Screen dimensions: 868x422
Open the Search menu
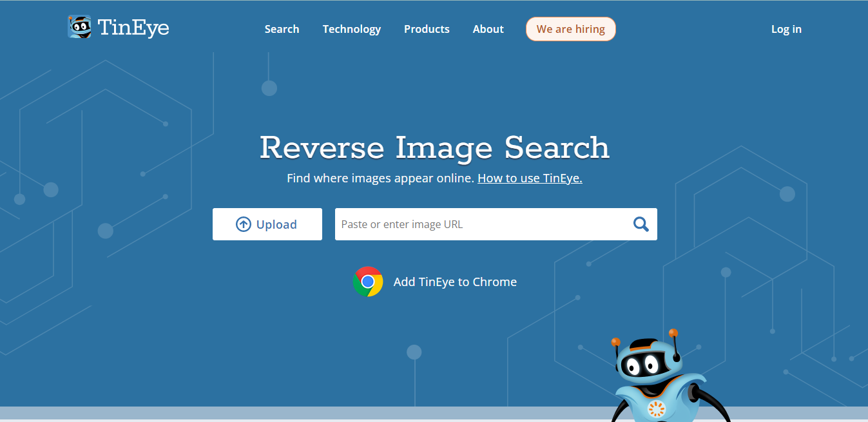[x=282, y=29]
